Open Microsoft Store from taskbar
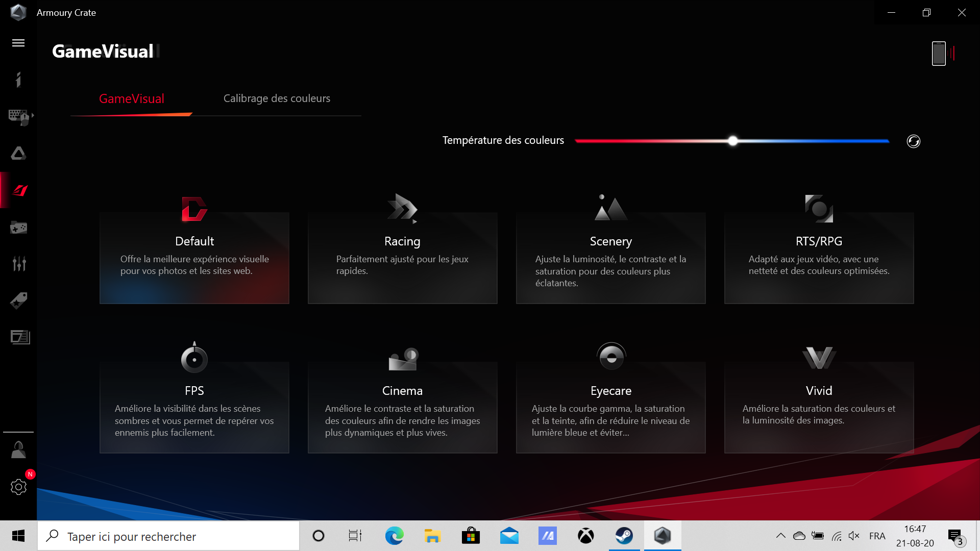The width and height of the screenshot is (980, 551). tap(471, 536)
